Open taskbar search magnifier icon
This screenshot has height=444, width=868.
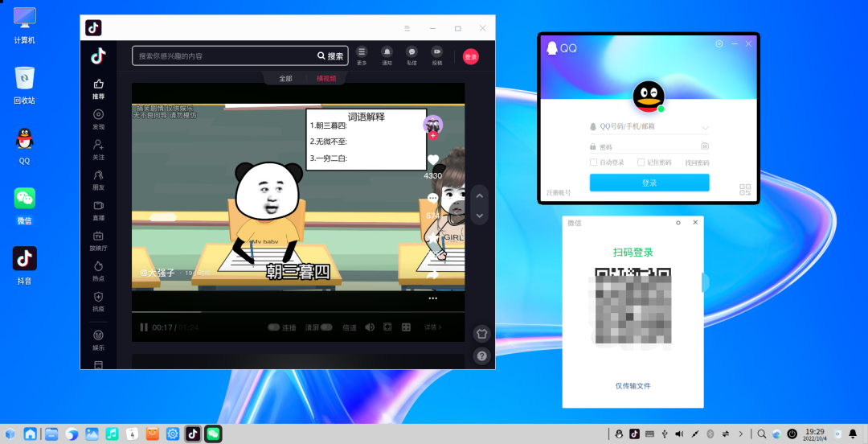(762, 434)
